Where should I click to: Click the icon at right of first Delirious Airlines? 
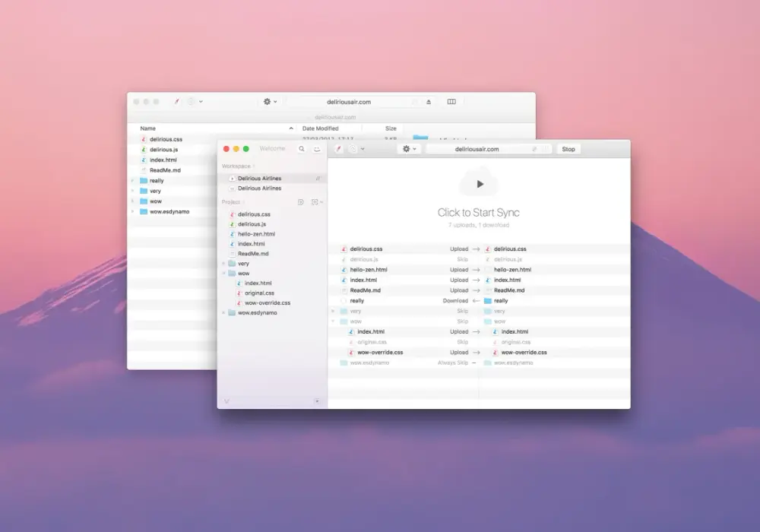[x=318, y=179]
